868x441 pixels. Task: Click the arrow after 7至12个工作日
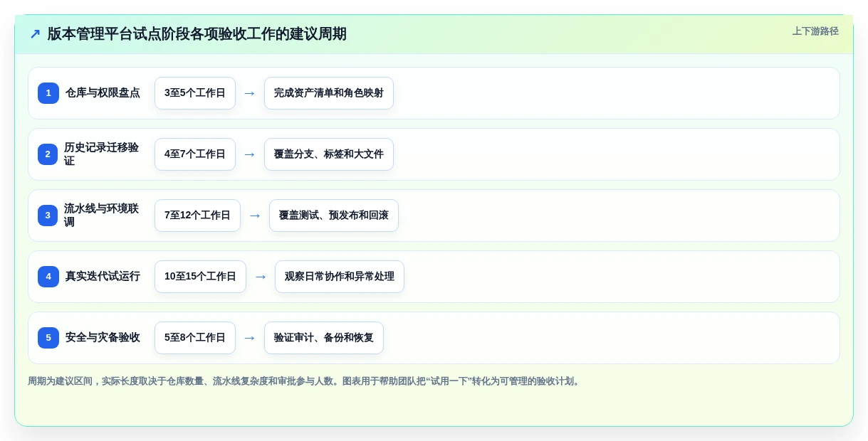pyautogui.click(x=255, y=216)
